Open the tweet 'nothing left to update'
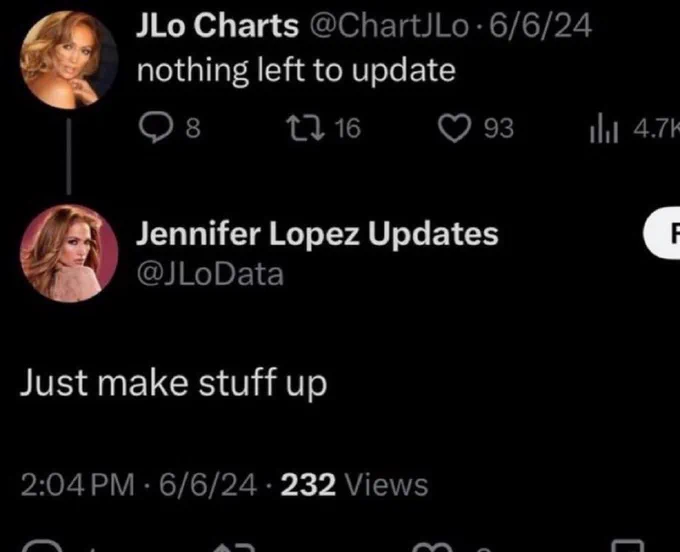 296,71
